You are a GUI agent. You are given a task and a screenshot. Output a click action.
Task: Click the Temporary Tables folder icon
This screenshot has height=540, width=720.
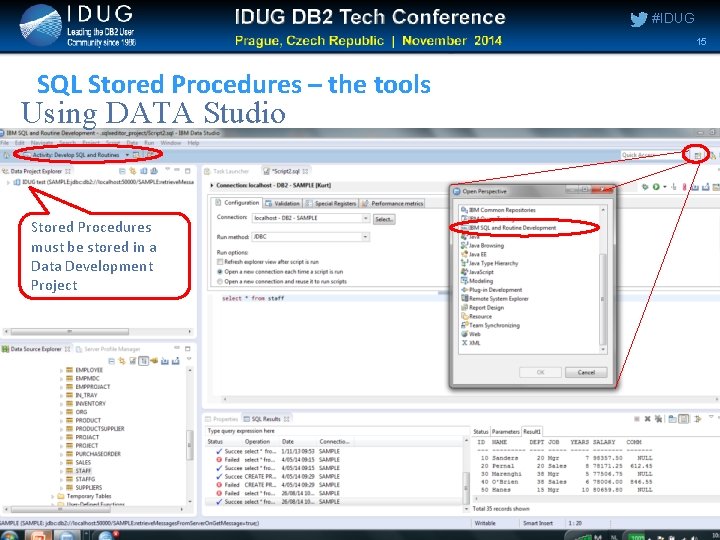(x=61, y=496)
